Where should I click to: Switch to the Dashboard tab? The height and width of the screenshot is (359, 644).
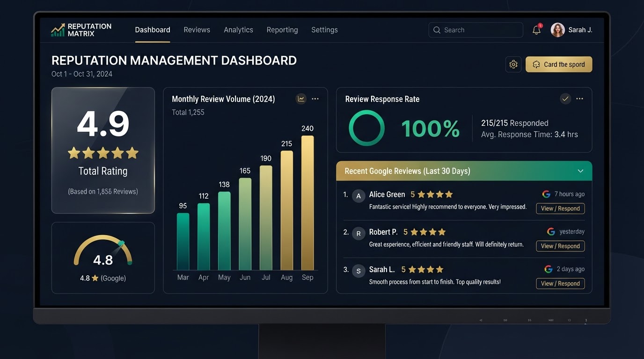153,30
